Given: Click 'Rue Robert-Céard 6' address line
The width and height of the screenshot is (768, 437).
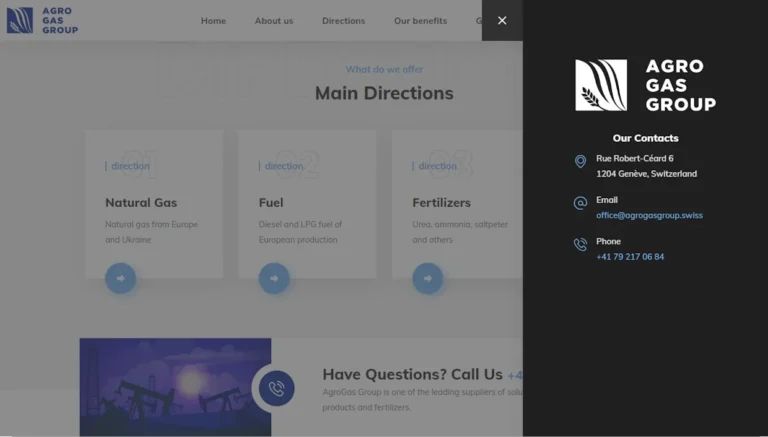Looking at the screenshot, I should pos(634,158).
